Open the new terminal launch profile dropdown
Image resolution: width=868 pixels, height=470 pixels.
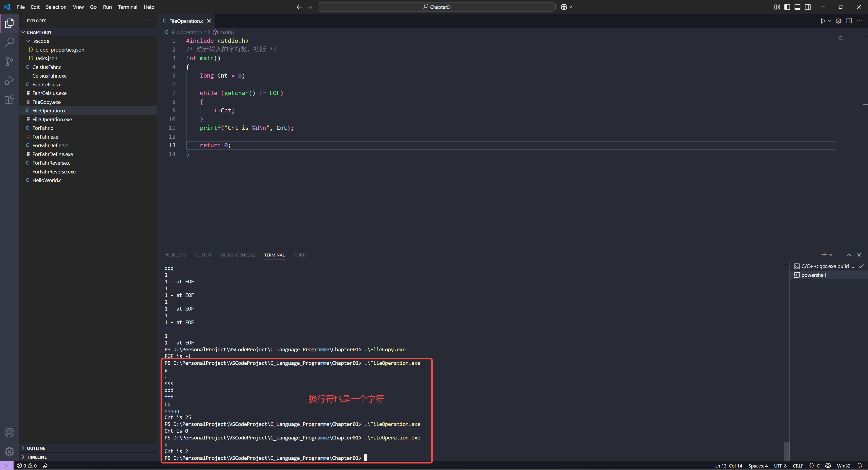(830, 255)
